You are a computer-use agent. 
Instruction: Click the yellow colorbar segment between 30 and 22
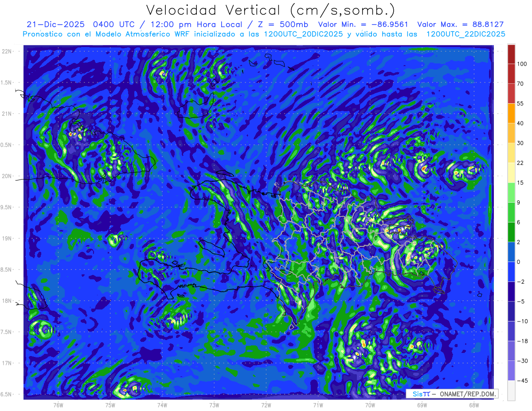[511, 153]
